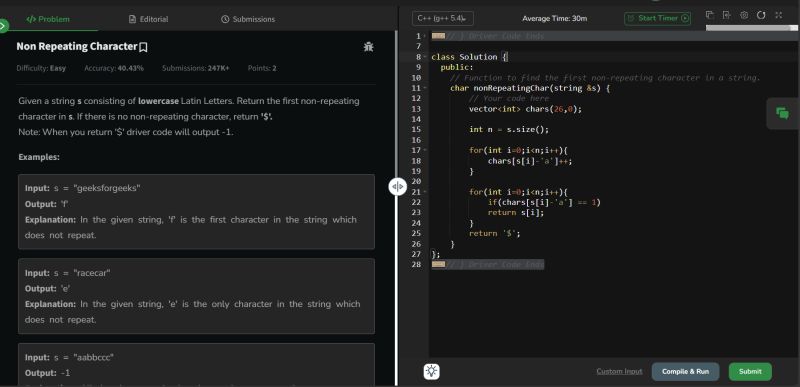Image resolution: width=800 pixels, height=387 pixels.
Task: Submit the solution
Action: [x=750, y=372]
